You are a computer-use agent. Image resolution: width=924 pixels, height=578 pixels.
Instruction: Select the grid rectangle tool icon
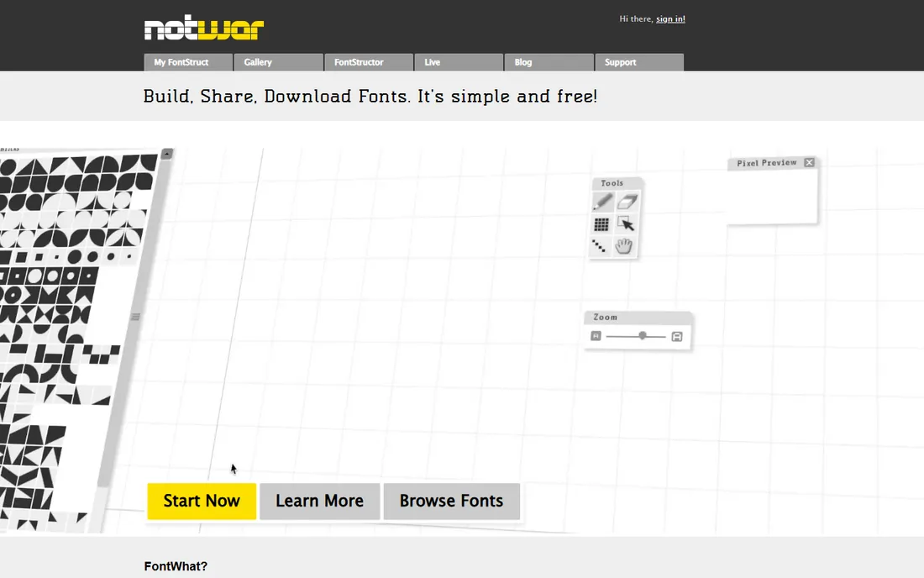601,224
